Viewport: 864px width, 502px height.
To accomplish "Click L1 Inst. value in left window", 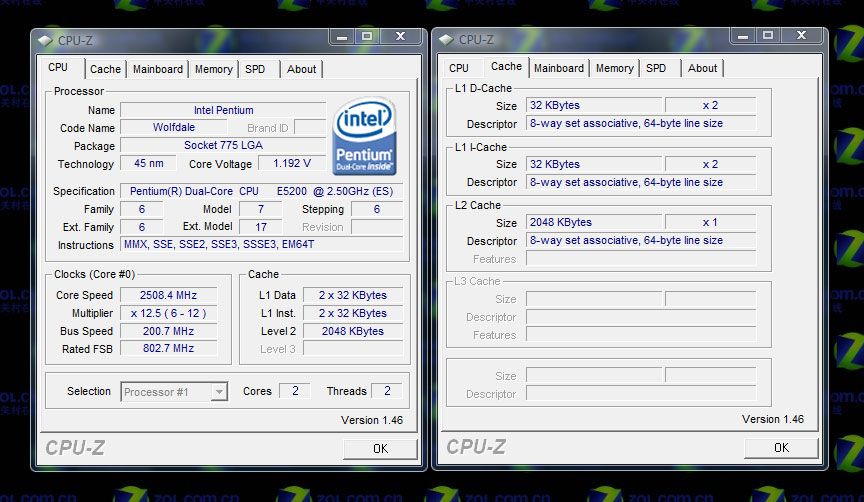I will tap(353, 314).
